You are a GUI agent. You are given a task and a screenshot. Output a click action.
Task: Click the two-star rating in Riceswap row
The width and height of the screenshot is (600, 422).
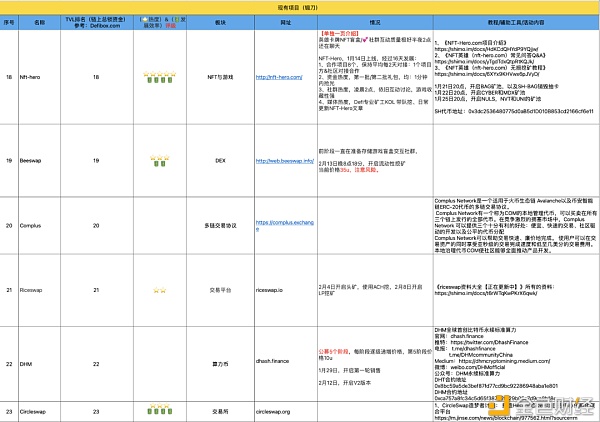[x=160, y=290]
